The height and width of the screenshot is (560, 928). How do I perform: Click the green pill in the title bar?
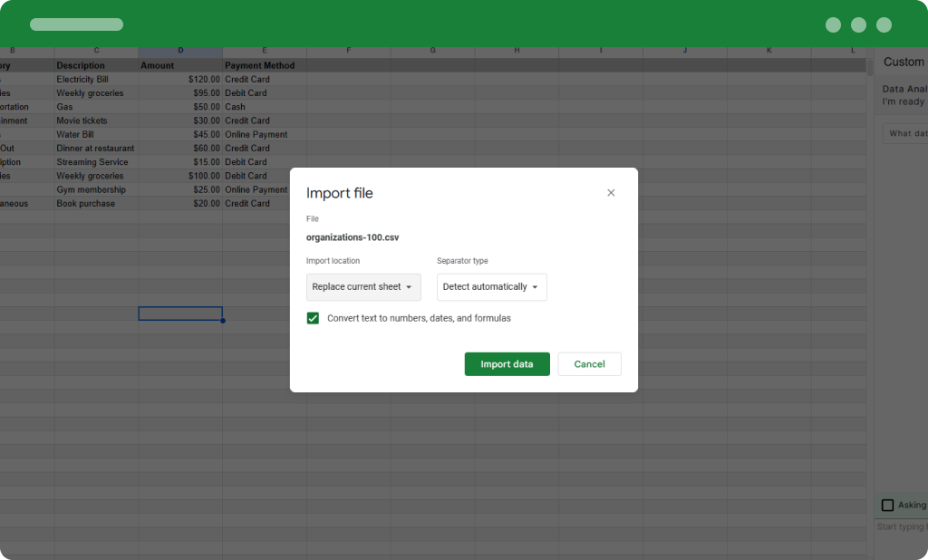point(76,24)
